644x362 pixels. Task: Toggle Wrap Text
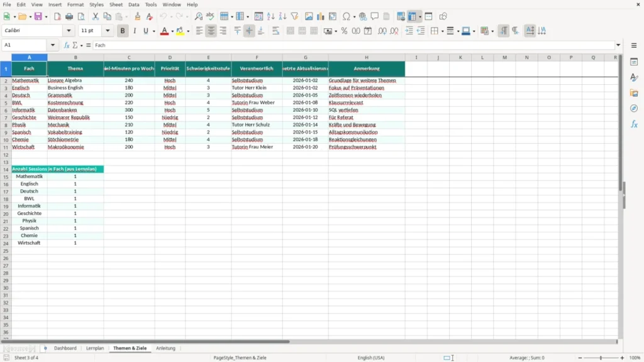(275, 31)
